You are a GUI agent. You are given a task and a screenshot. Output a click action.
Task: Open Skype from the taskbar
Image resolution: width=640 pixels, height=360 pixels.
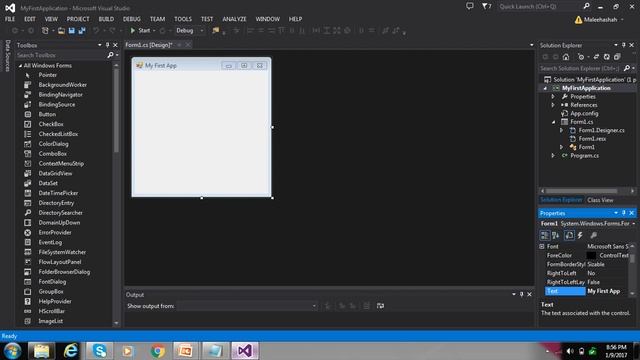click(99, 350)
